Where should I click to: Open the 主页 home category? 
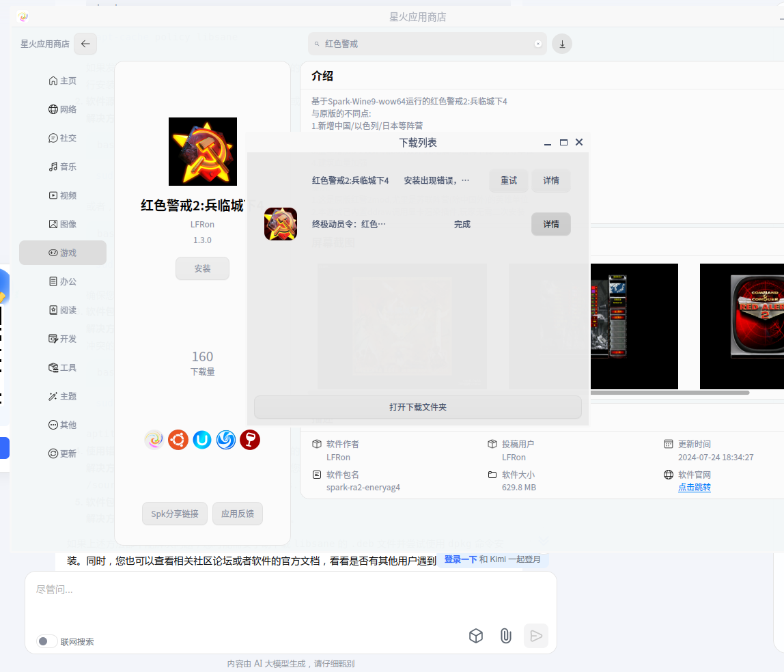coord(63,81)
